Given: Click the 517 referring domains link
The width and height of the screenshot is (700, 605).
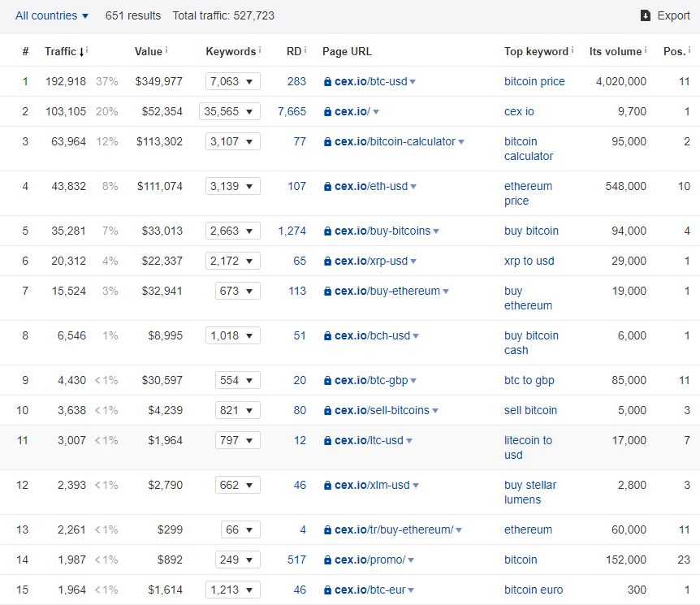Looking at the screenshot, I should pyautogui.click(x=297, y=560).
